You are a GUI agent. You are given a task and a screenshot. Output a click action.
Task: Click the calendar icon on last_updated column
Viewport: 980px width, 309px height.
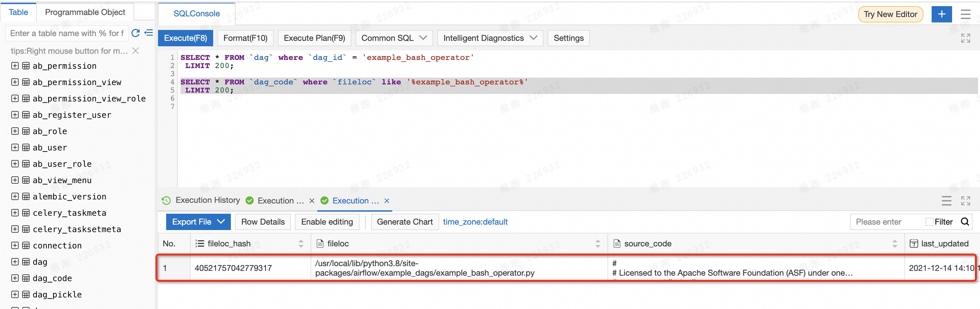914,244
